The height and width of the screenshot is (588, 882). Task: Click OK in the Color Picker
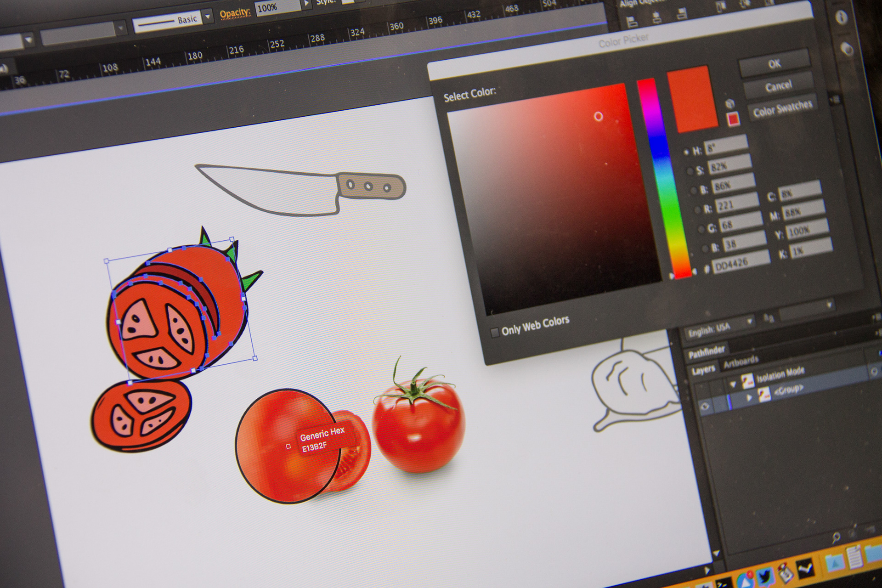pyautogui.click(x=775, y=64)
